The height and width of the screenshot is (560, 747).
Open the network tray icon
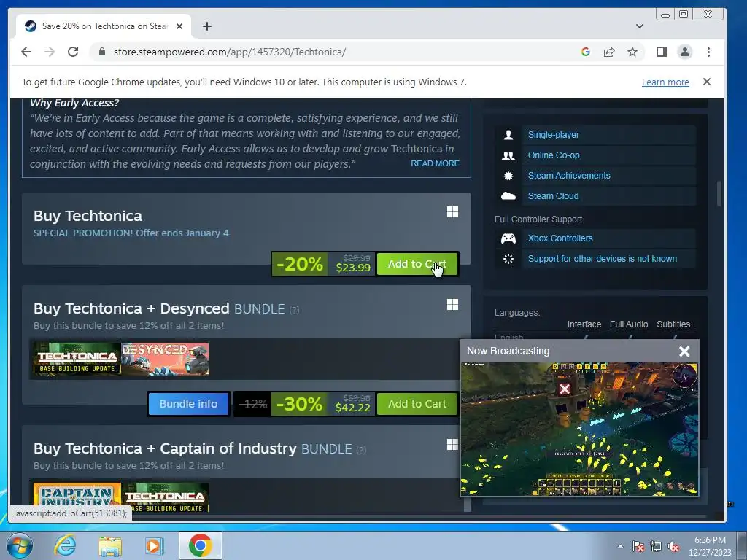(656, 546)
